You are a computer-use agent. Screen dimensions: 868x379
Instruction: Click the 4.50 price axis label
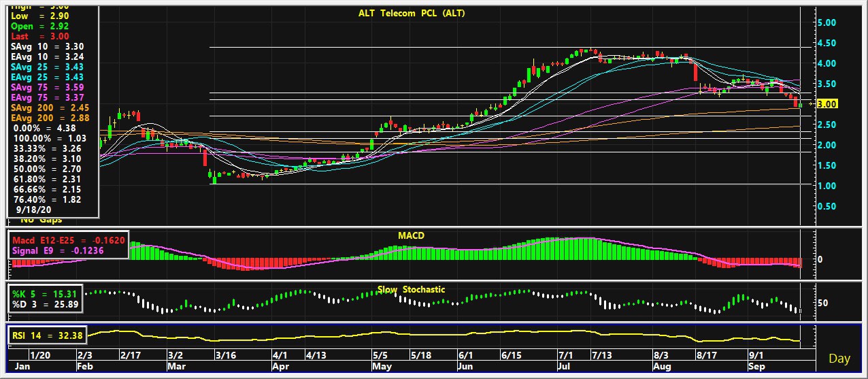827,43
